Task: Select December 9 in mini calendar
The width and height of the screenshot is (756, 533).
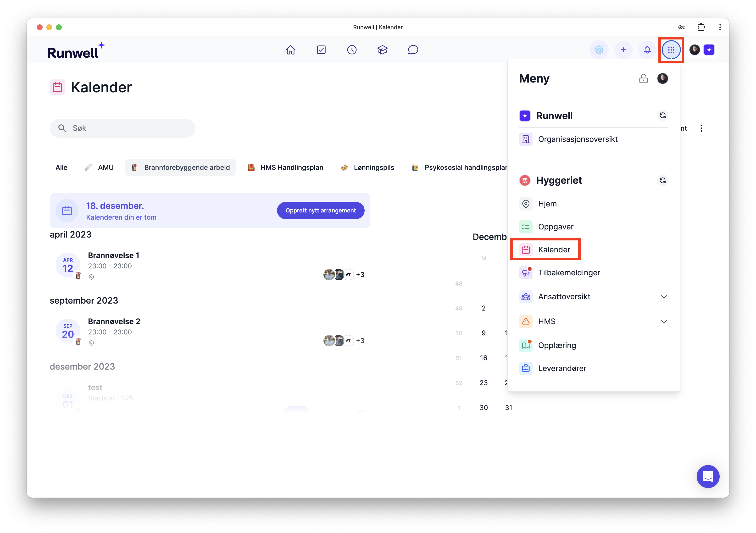Action: coord(483,333)
